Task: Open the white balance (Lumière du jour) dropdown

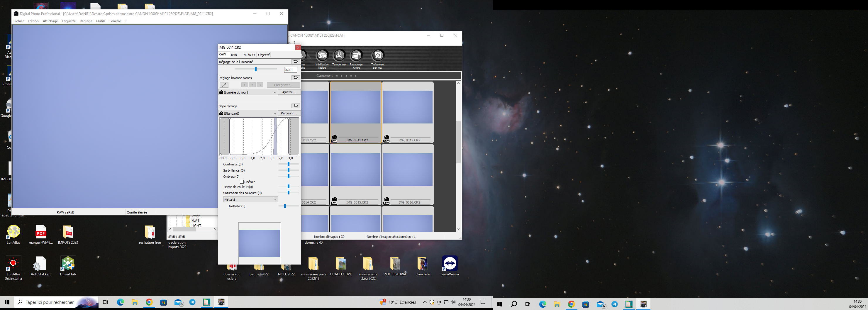Action: [248, 92]
